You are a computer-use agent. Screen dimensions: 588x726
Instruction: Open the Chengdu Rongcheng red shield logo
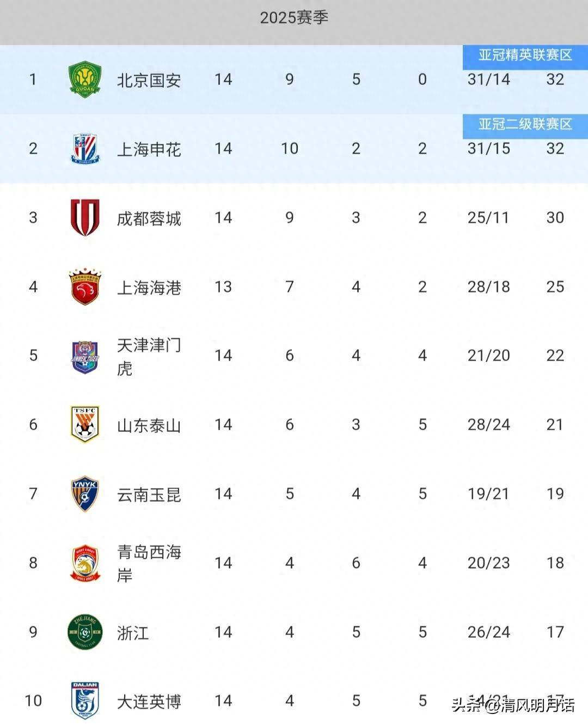tap(85, 217)
